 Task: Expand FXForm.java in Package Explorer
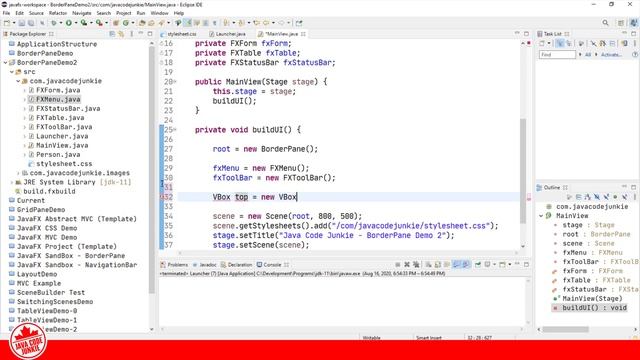[25, 90]
